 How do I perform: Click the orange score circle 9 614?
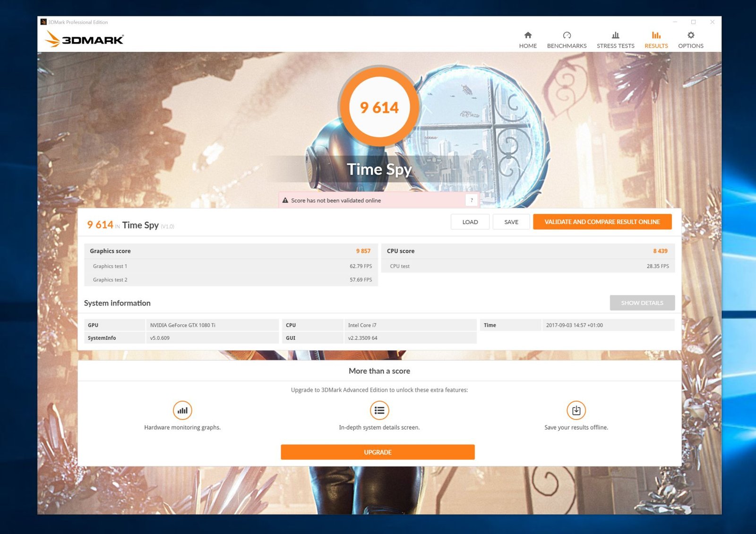pos(379,108)
